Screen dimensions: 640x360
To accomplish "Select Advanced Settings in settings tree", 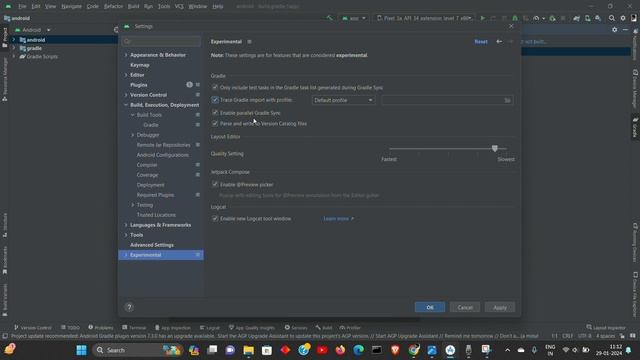I will click(152, 245).
